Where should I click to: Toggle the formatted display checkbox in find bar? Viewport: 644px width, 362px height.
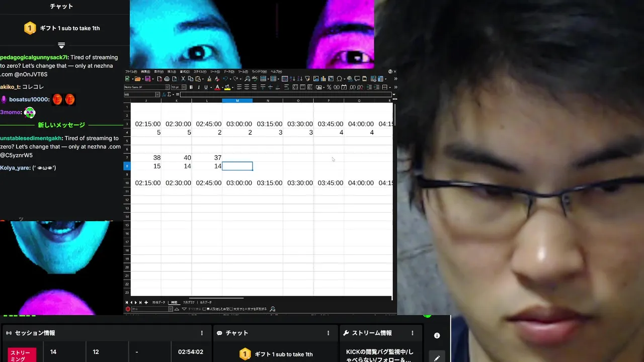point(204,309)
